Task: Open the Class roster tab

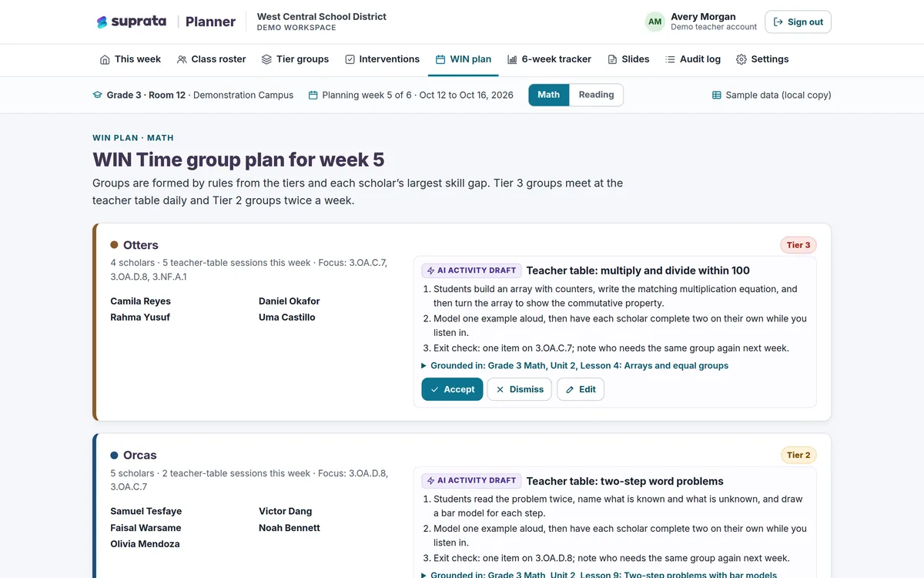Action: [x=211, y=59]
